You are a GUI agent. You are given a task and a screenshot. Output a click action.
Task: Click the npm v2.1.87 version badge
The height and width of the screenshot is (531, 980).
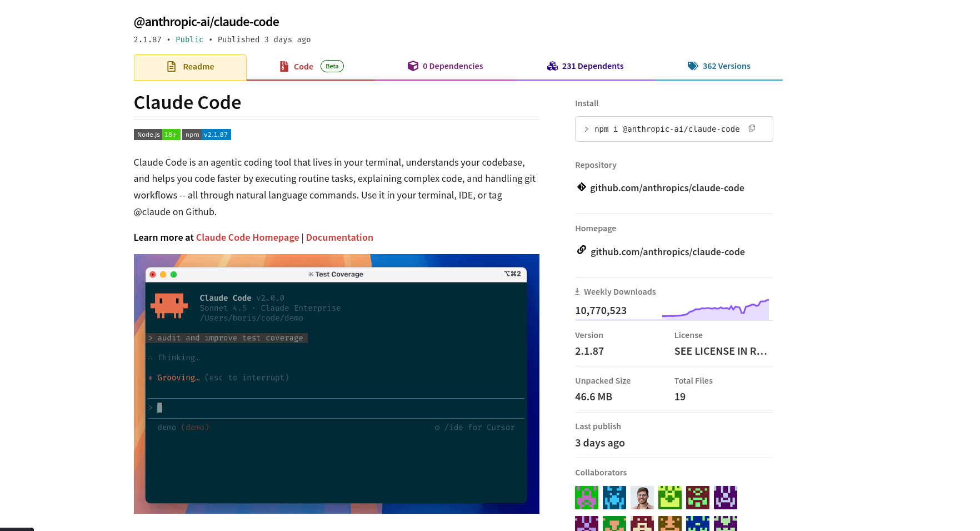(x=207, y=135)
